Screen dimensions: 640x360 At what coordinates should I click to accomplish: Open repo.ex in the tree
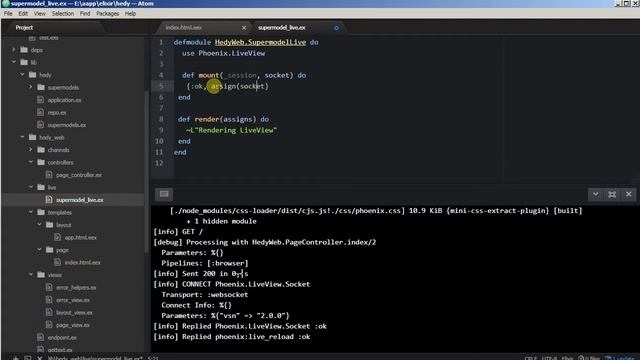coord(57,112)
